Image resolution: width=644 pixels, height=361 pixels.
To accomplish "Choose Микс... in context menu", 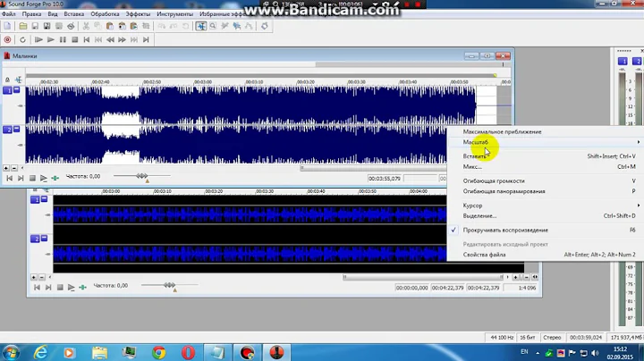I will (x=545, y=166).
